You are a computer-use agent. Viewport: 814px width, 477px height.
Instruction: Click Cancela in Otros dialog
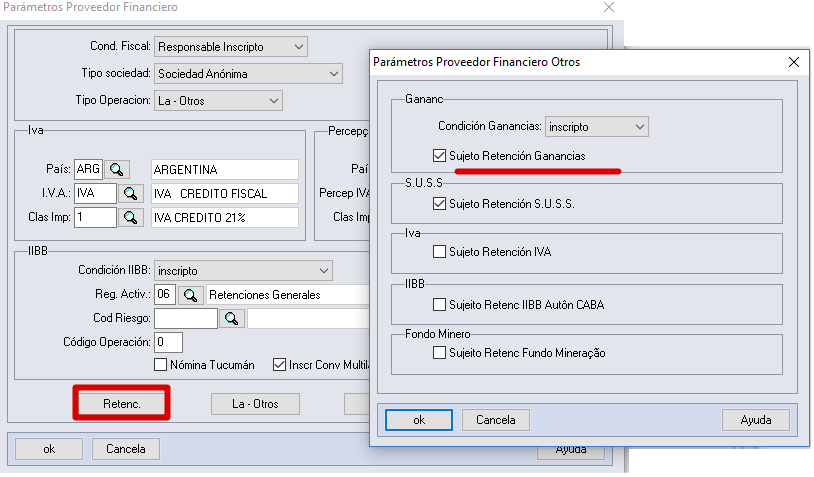coord(496,420)
